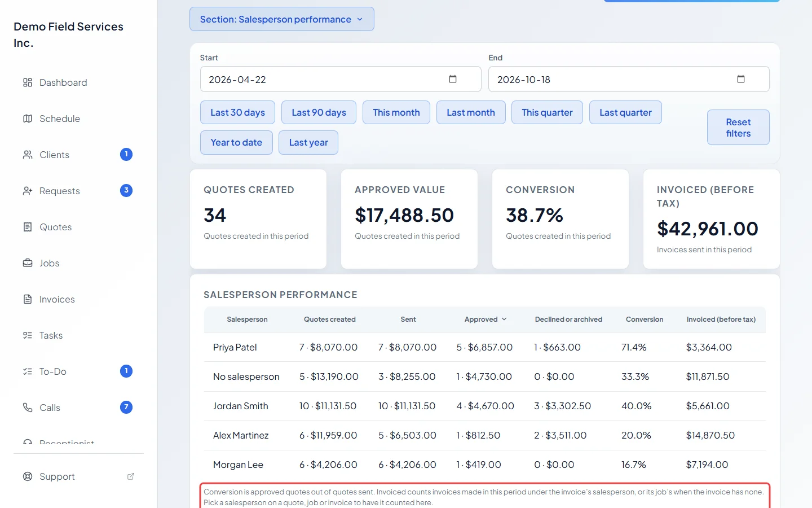Image resolution: width=812 pixels, height=508 pixels.
Task: Click the Schedule map icon
Action: click(x=28, y=119)
